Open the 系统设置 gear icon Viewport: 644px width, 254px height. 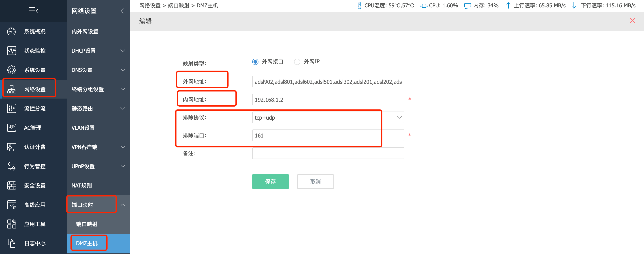(11, 70)
